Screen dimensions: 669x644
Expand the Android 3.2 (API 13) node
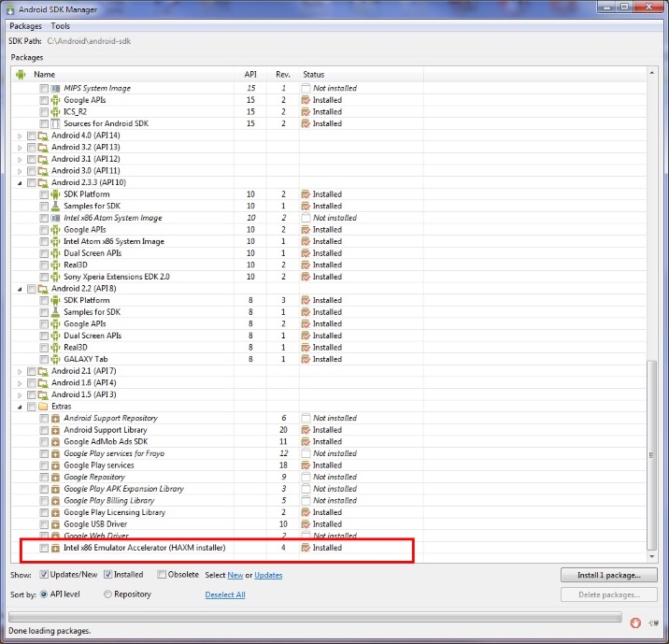coord(20,148)
